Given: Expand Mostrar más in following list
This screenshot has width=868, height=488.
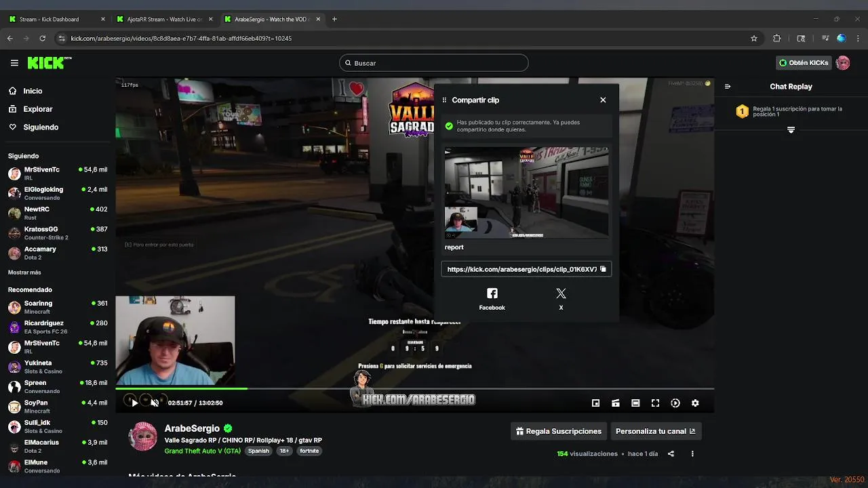Looking at the screenshot, I should point(24,272).
